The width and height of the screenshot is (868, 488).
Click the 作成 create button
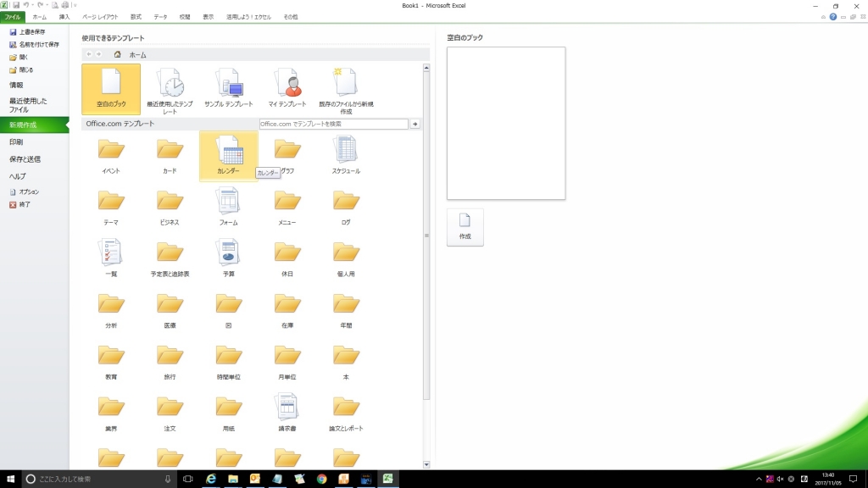(465, 227)
